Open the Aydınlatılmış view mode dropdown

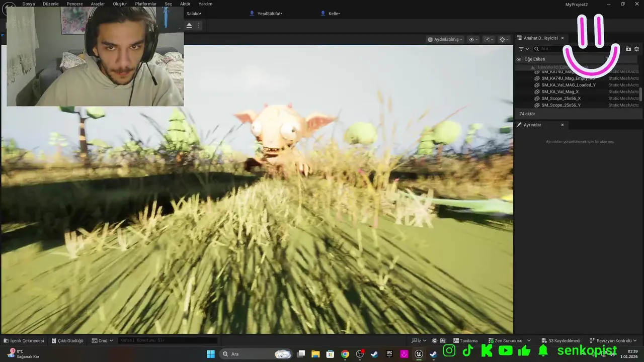pyautogui.click(x=445, y=39)
